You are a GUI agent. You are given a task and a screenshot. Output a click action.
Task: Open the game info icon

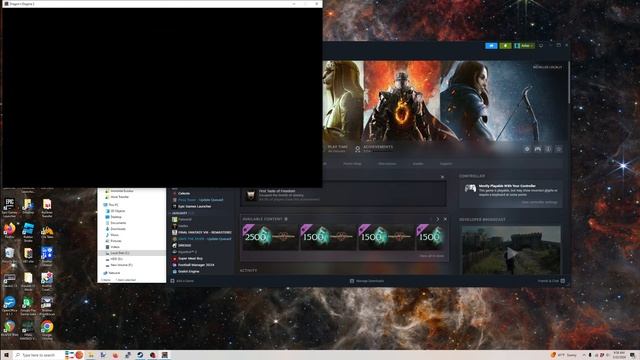point(548,149)
